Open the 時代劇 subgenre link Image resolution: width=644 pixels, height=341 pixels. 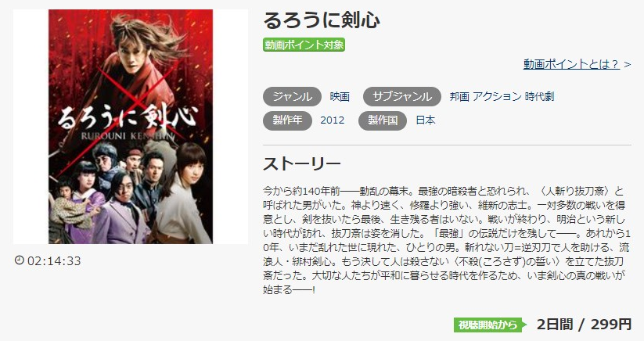539,97
